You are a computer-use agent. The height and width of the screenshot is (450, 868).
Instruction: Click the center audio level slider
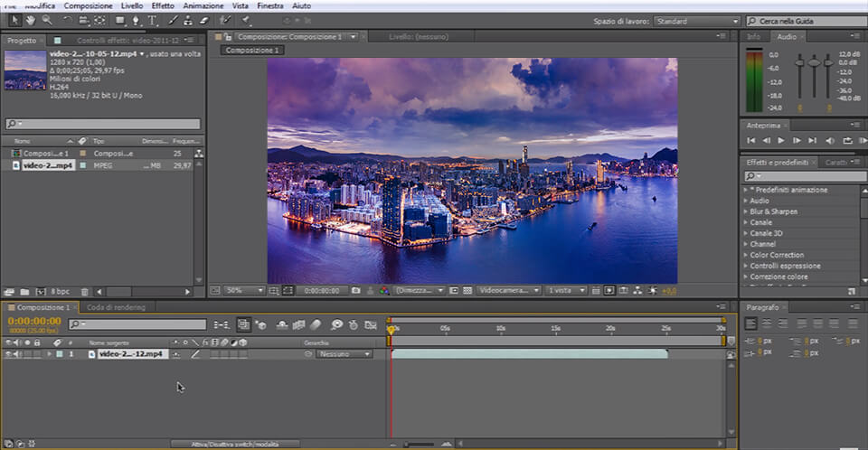coord(814,62)
